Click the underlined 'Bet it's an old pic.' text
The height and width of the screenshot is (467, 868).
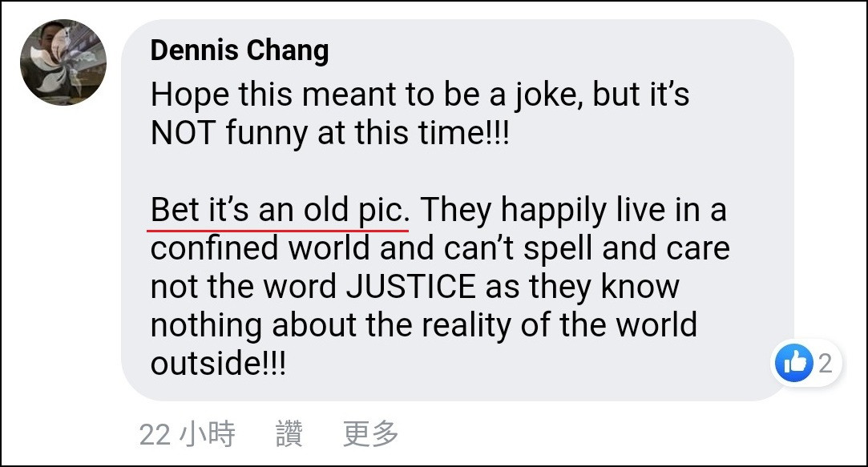pyautogui.click(x=281, y=211)
